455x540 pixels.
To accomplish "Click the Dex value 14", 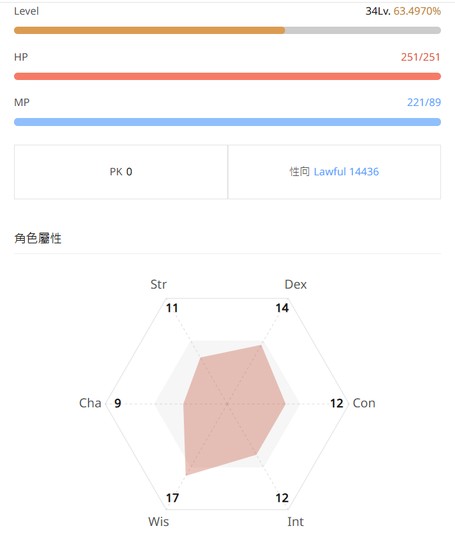I will click(282, 308).
